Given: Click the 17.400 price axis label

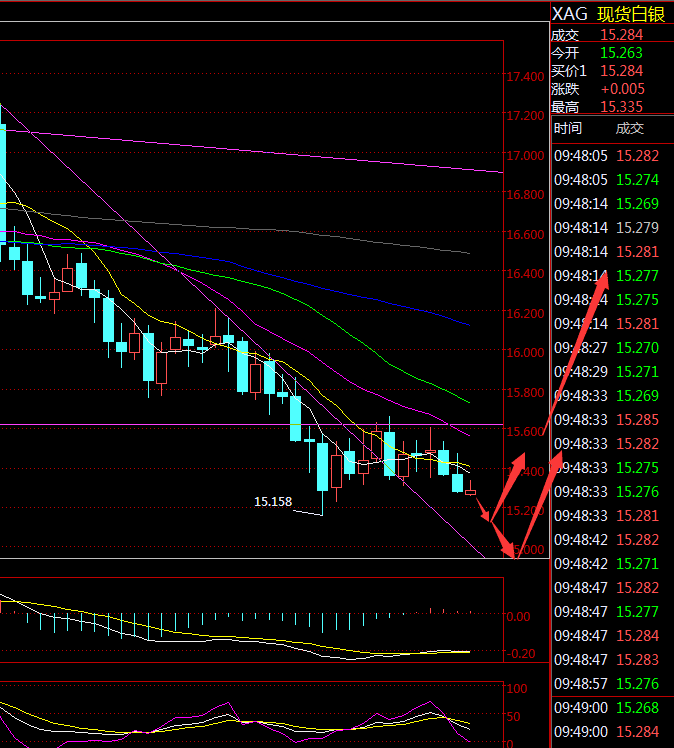Looking at the screenshot, I should [525, 76].
